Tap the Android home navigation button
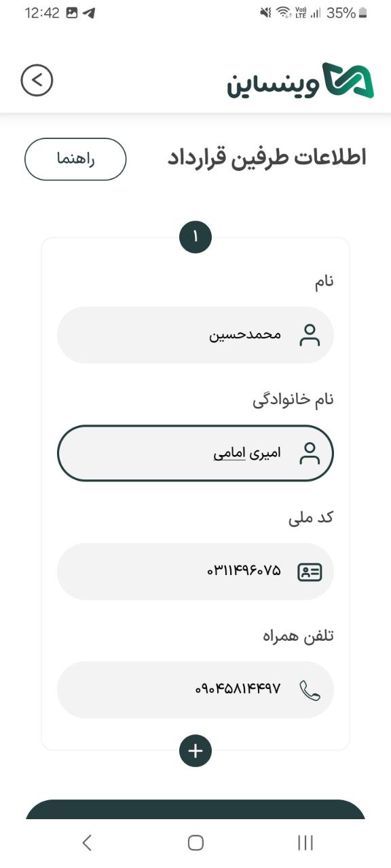 click(195, 843)
